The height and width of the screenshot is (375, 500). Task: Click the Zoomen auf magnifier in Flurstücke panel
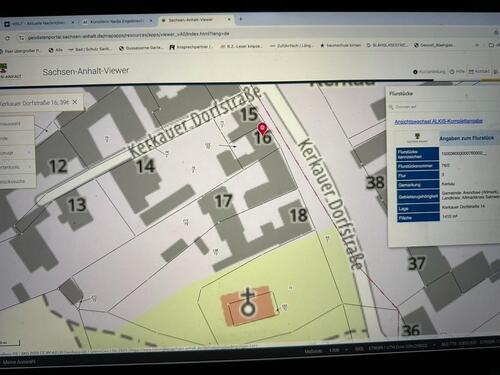pos(391,107)
